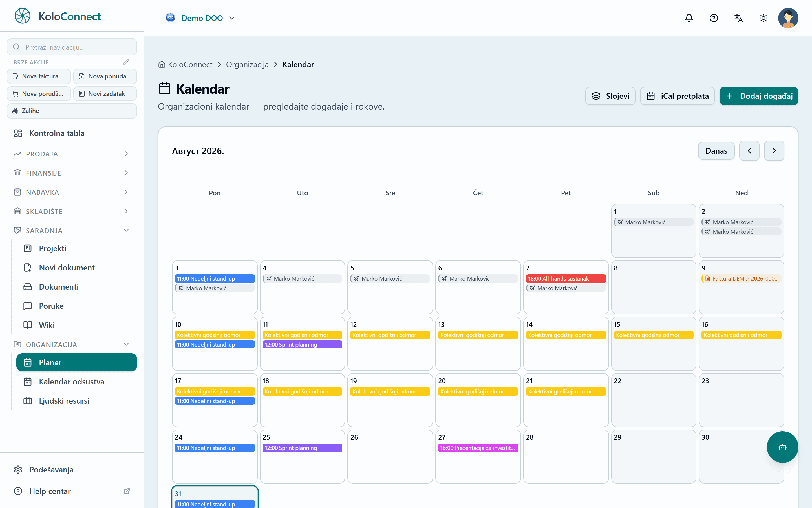The width and height of the screenshot is (812, 508).
Task: Open Nedeljni stand-up event on 24th
Action: coord(215,448)
